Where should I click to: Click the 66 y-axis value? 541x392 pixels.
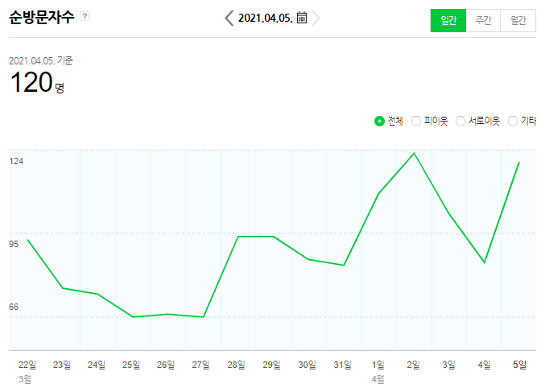[14, 307]
